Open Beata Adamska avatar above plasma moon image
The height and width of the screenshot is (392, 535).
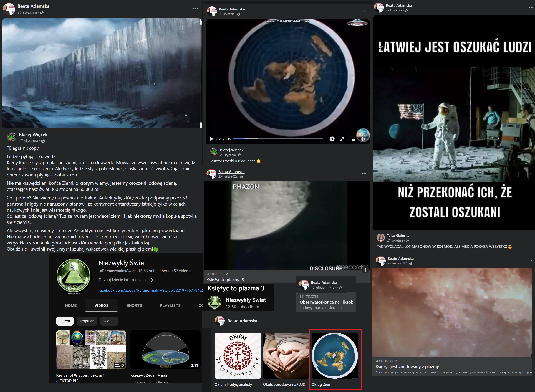381,261
